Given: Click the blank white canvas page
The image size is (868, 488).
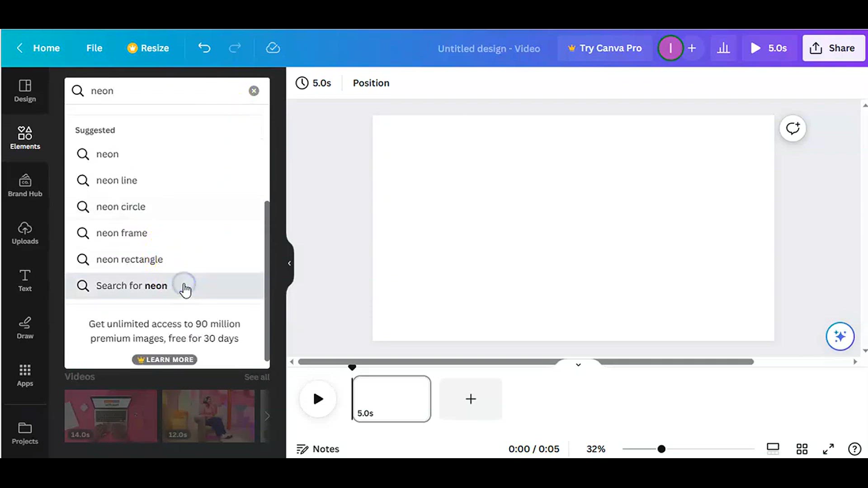Looking at the screenshot, I should [573, 228].
